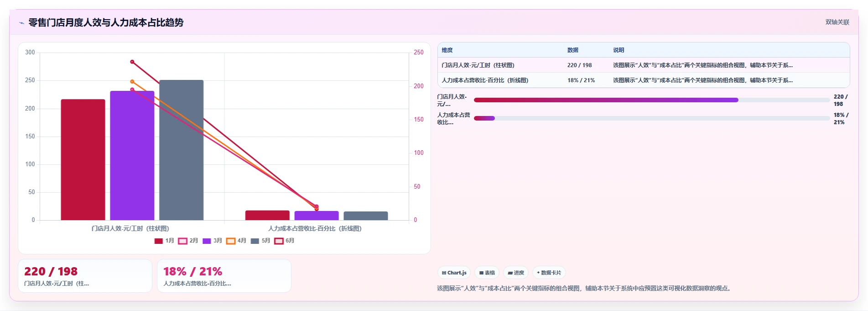
Task: Click the 维度 column header
Action: [x=447, y=50]
